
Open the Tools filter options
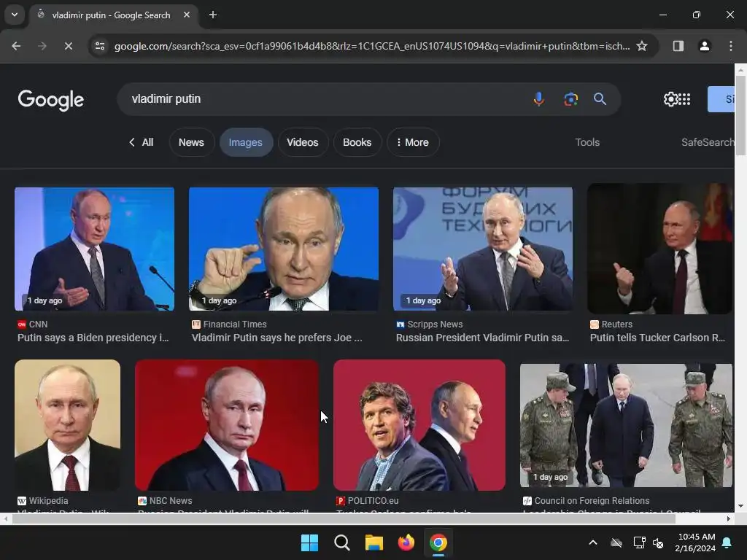(x=587, y=142)
